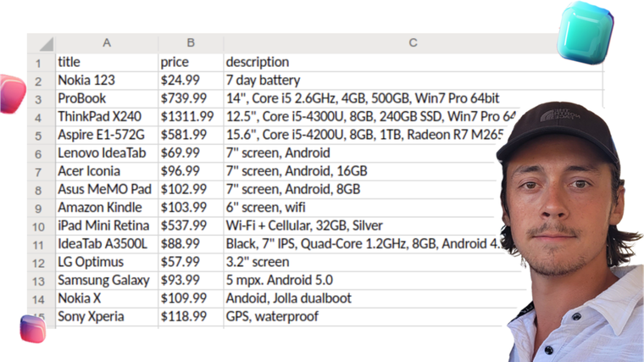Click the Samsung Galaxy cell

click(107, 280)
